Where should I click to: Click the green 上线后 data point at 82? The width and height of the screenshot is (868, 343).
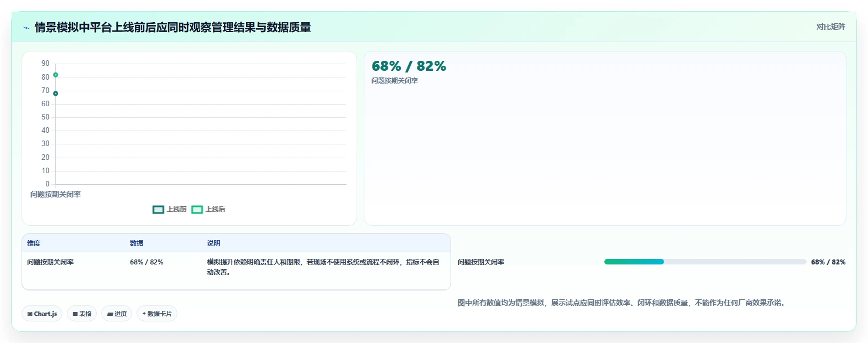point(55,75)
